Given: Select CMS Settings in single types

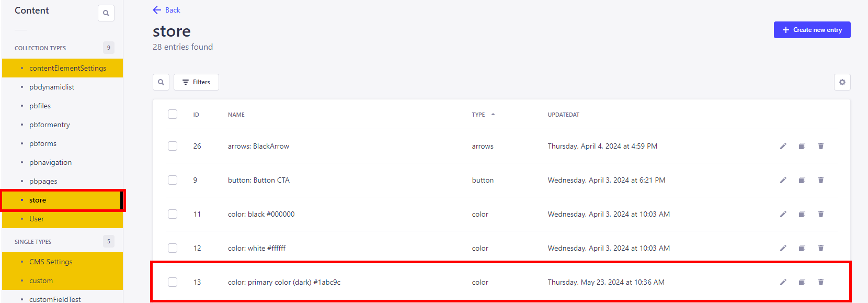Looking at the screenshot, I should click(51, 262).
